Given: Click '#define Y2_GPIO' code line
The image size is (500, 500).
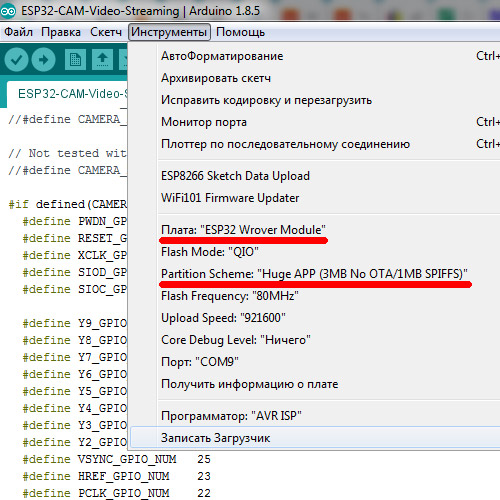Looking at the screenshot, I should click(75, 442).
